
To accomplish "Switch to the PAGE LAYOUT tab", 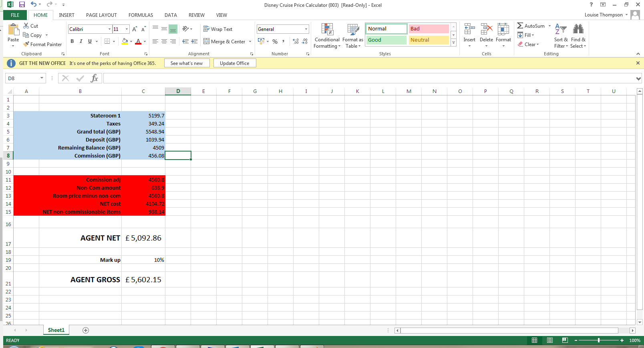I will point(101,15).
